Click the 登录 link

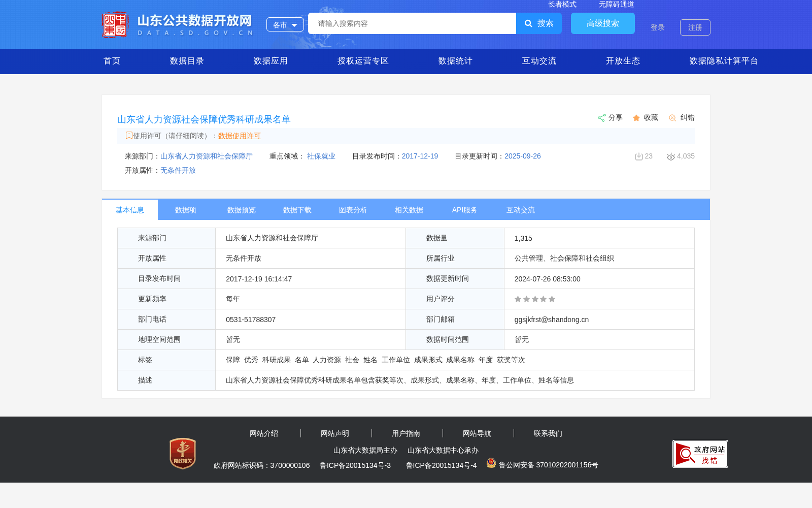[x=658, y=27]
